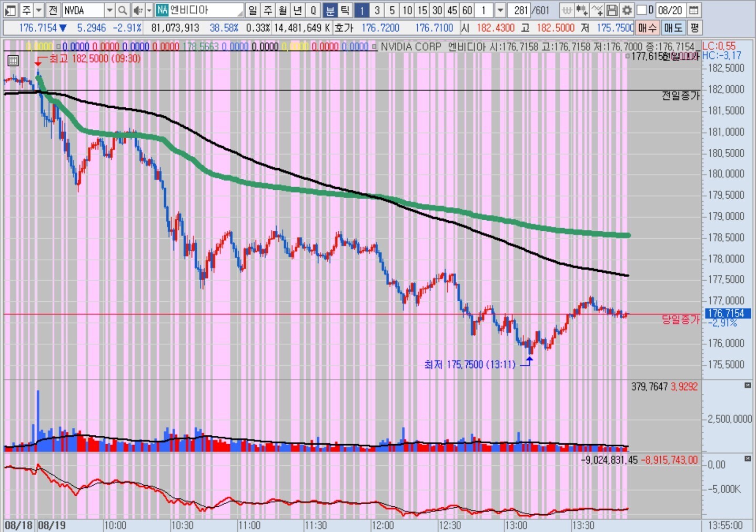The image size is (756, 532).
Task: Click the NVIDIA CORP chart title text
Action: (x=411, y=47)
